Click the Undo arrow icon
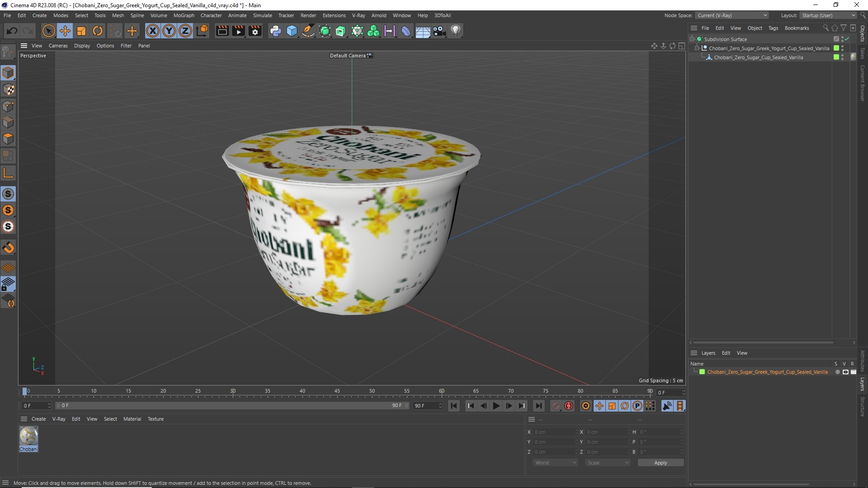This screenshot has height=488, width=868. pyautogui.click(x=12, y=31)
